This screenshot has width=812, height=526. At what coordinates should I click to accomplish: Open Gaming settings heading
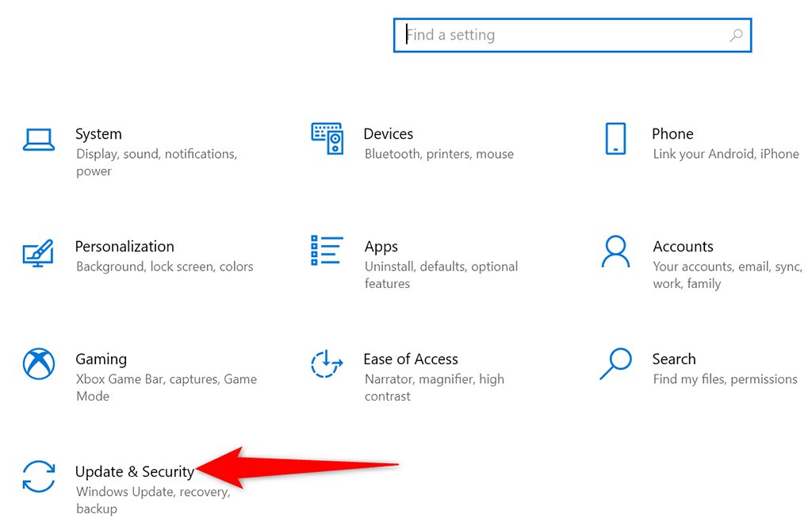click(101, 359)
